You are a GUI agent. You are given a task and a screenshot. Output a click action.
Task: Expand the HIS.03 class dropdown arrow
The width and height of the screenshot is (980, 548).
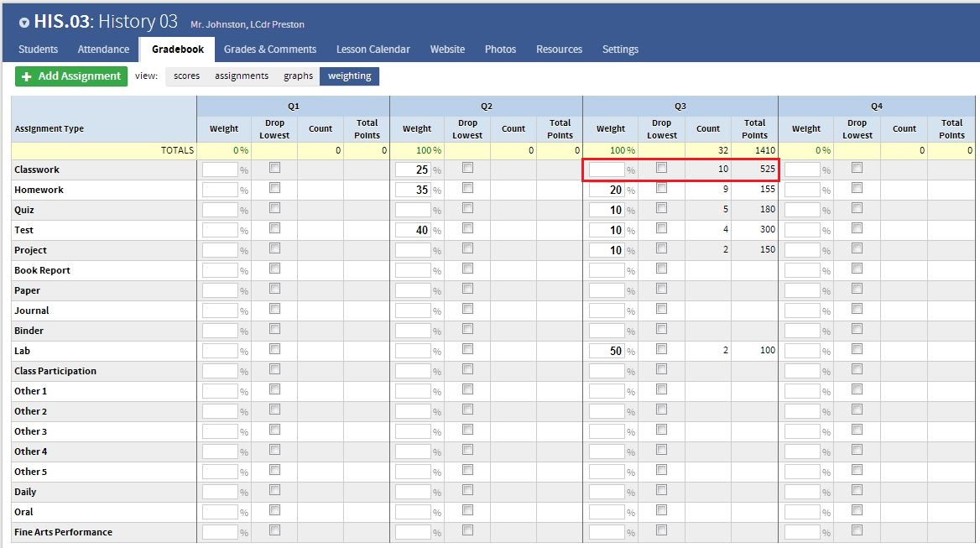click(23, 23)
